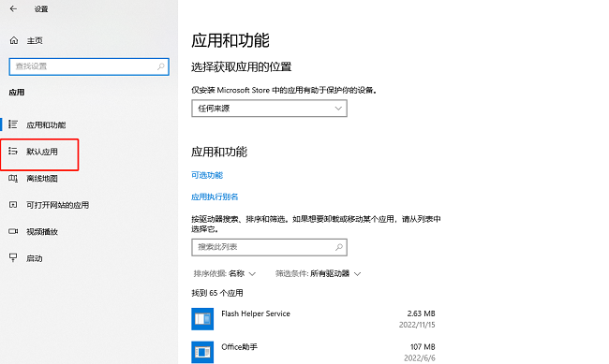Focus the 查找设置 search field
This screenshot has width=609, height=364.
[89, 66]
